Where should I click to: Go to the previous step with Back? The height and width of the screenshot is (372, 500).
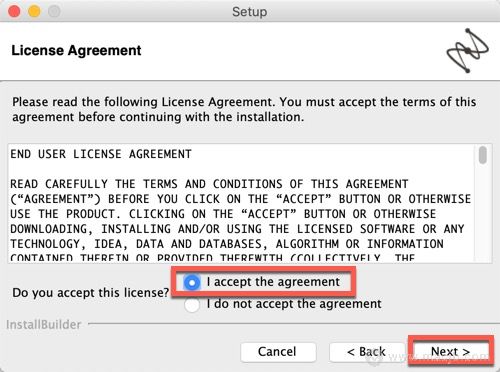pos(366,352)
